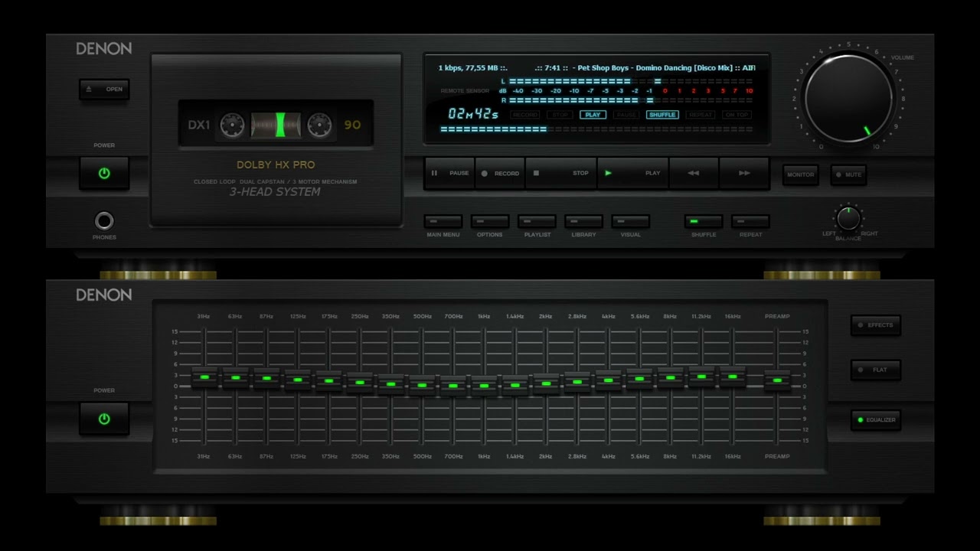Click the STOP indicator in display
Image resolution: width=980 pixels, height=551 pixels.
pyautogui.click(x=560, y=115)
